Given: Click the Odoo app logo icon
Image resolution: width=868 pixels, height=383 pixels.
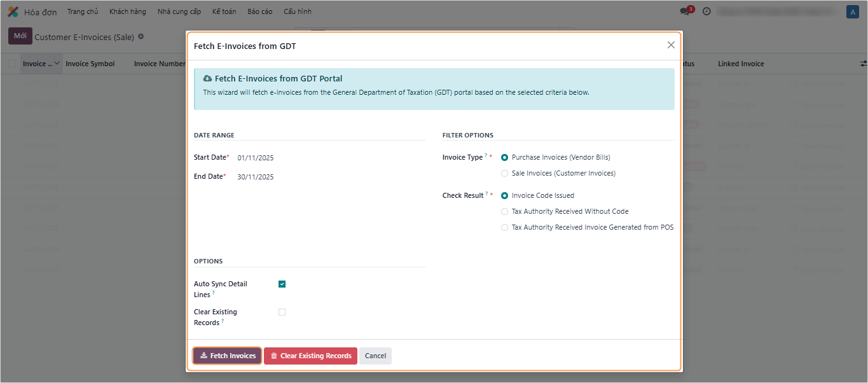Looking at the screenshot, I should (13, 11).
